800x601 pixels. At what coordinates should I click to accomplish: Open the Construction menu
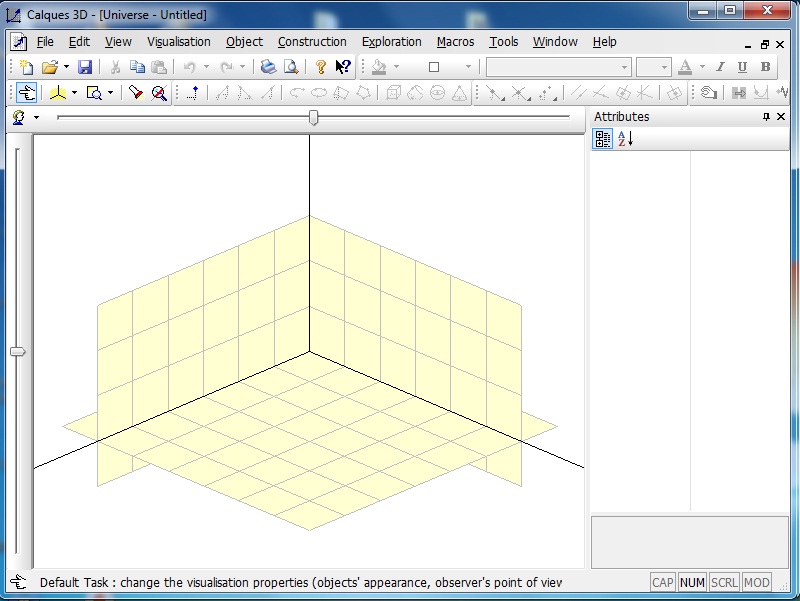(312, 42)
